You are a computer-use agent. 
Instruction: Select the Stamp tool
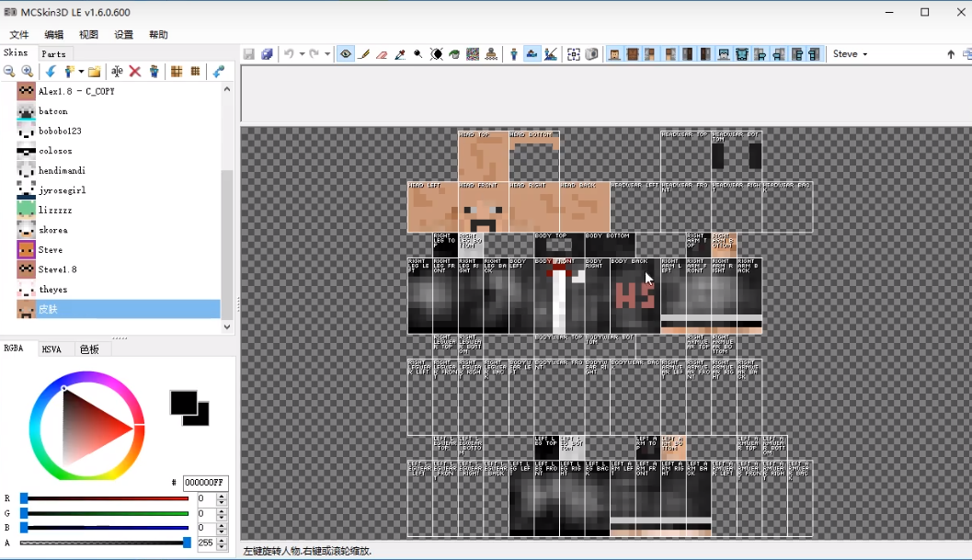tap(491, 54)
